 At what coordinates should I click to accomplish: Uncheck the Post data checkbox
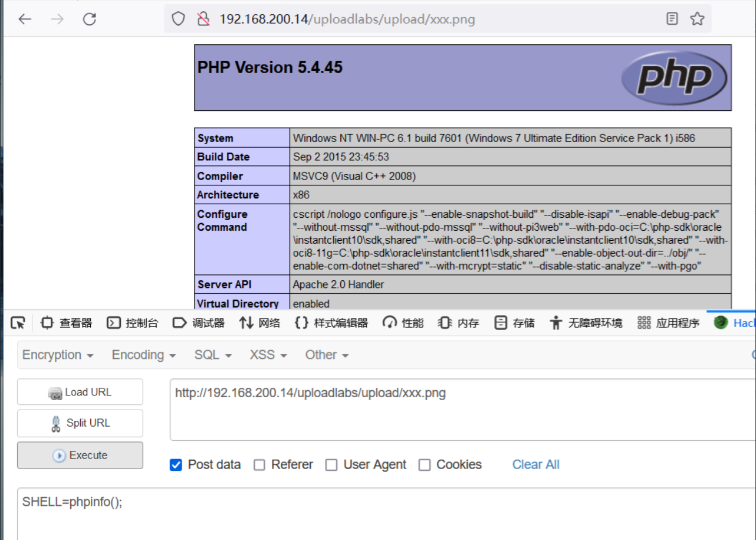click(176, 465)
